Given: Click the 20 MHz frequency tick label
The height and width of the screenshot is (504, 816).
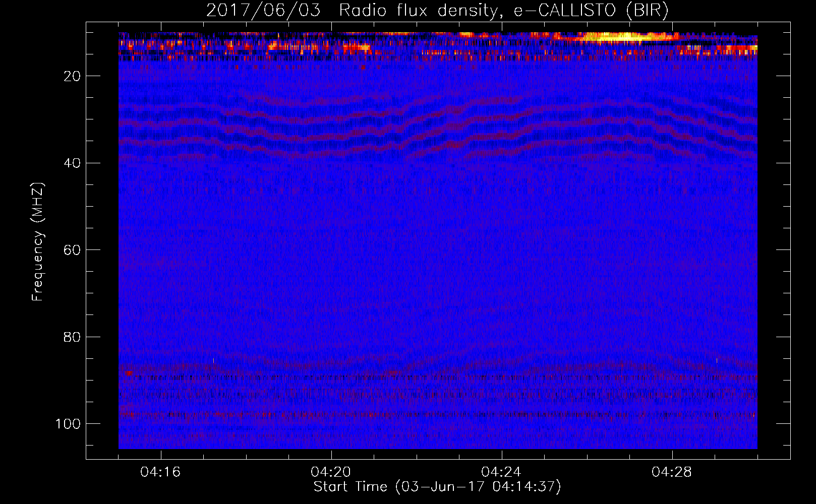Looking at the screenshot, I should tap(72, 76).
